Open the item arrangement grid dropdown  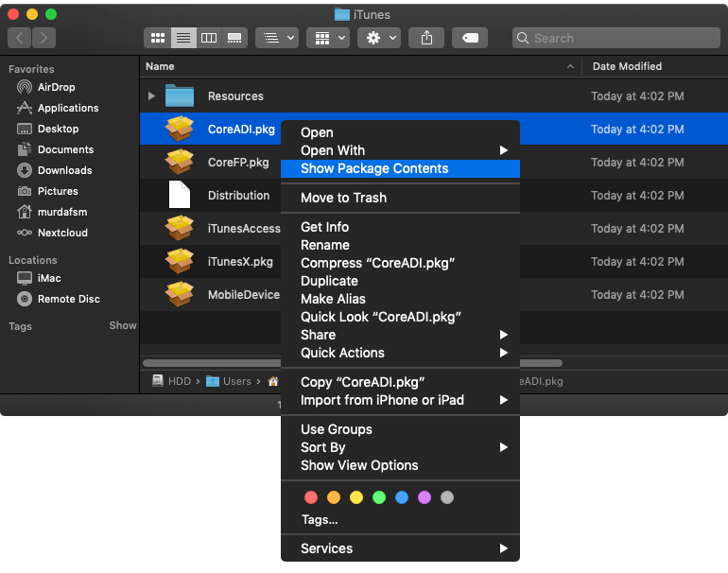[x=328, y=38]
